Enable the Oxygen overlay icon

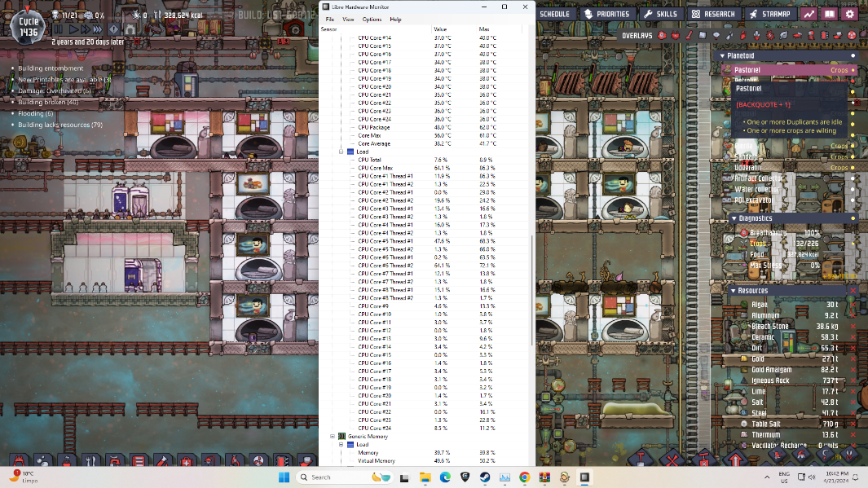pyautogui.click(x=661, y=35)
